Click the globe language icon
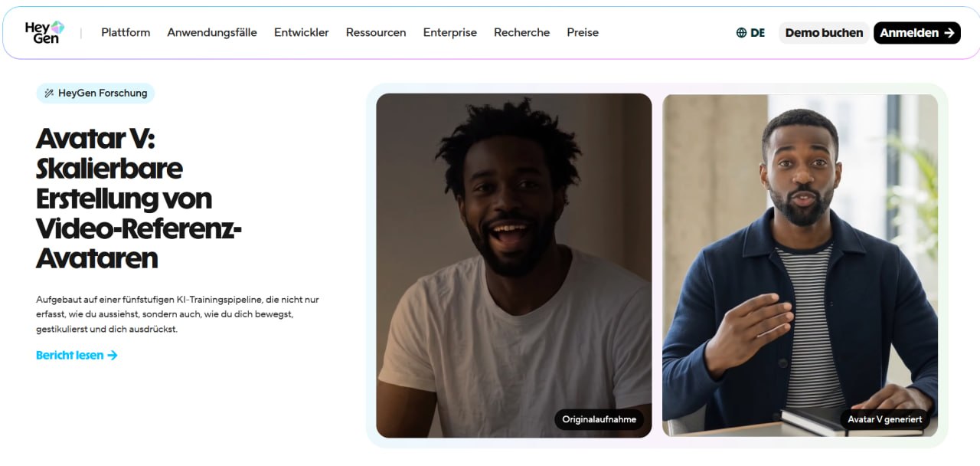 click(x=741, y=33)
